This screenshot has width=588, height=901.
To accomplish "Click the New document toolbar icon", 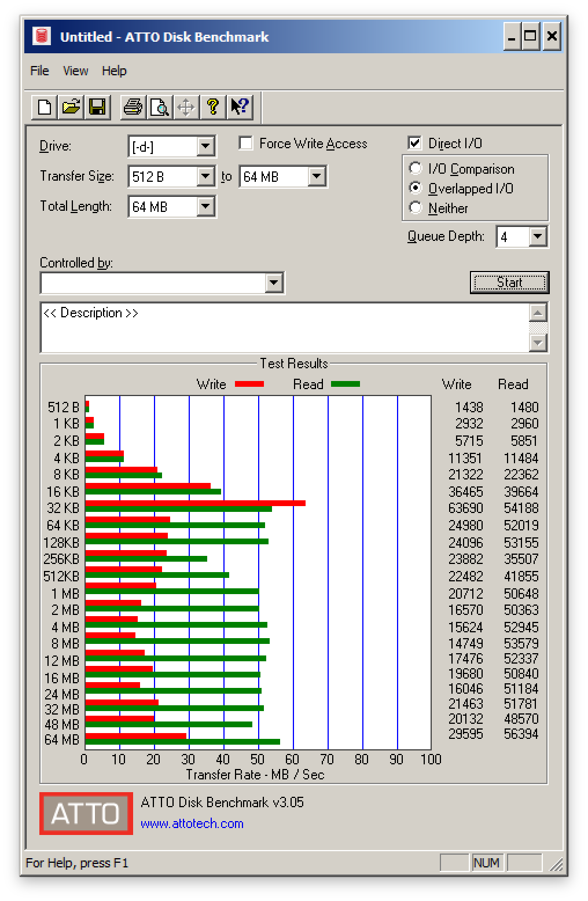I will [45, 107].
